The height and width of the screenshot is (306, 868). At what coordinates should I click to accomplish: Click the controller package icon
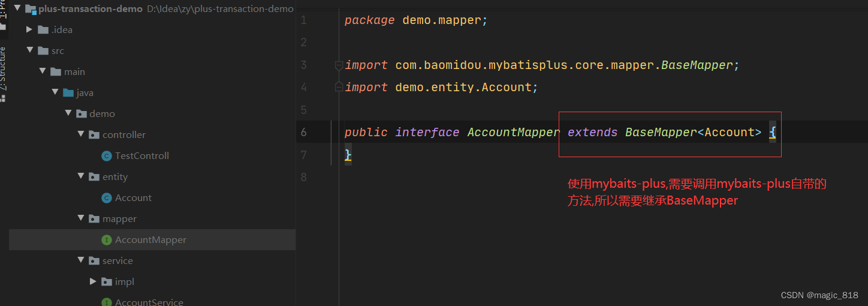[94, 134]
